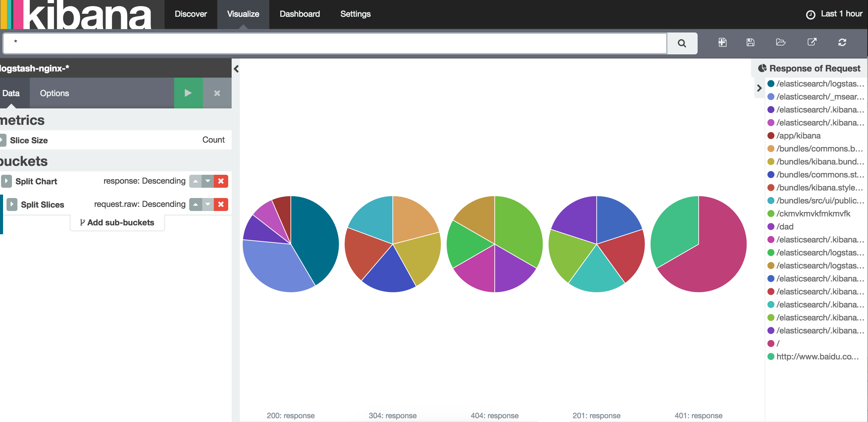Switch to the Options tab
Image resolution: width=868 pixels, height=422 pixels.
(x=54, y=93)
